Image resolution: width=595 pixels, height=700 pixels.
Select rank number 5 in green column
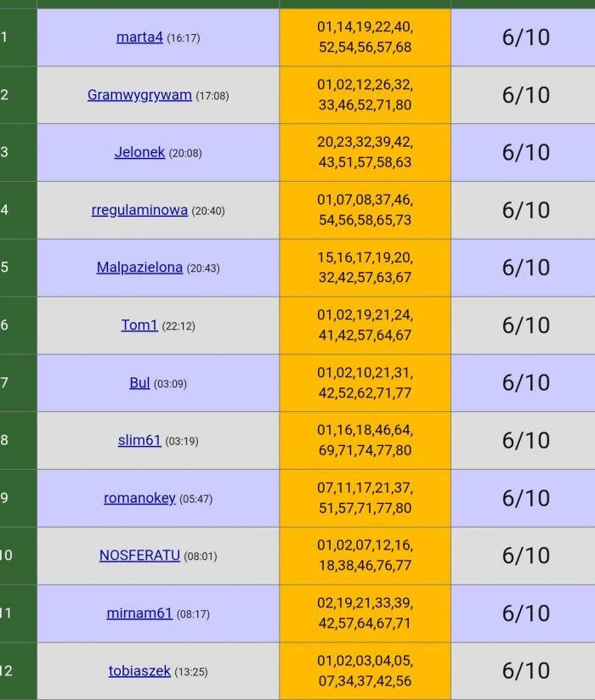point(4,268)
